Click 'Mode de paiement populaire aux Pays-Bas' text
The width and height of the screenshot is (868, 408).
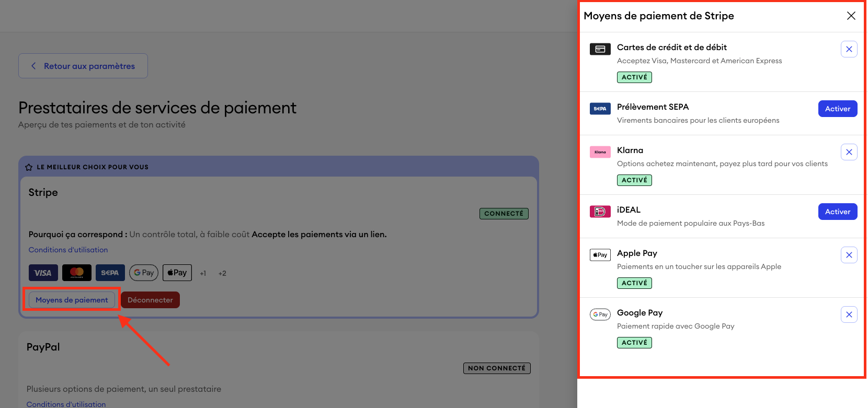click(x=691, y=223)
